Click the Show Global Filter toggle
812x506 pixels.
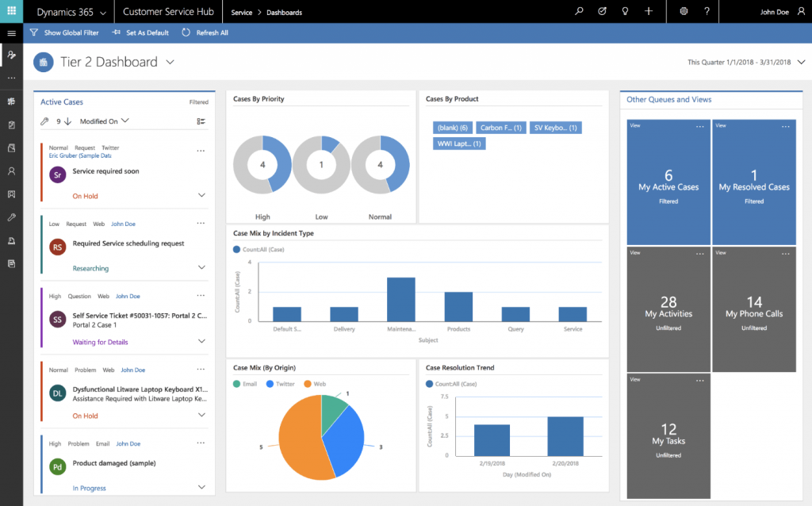pyautogui.click(x=63, y=33)
